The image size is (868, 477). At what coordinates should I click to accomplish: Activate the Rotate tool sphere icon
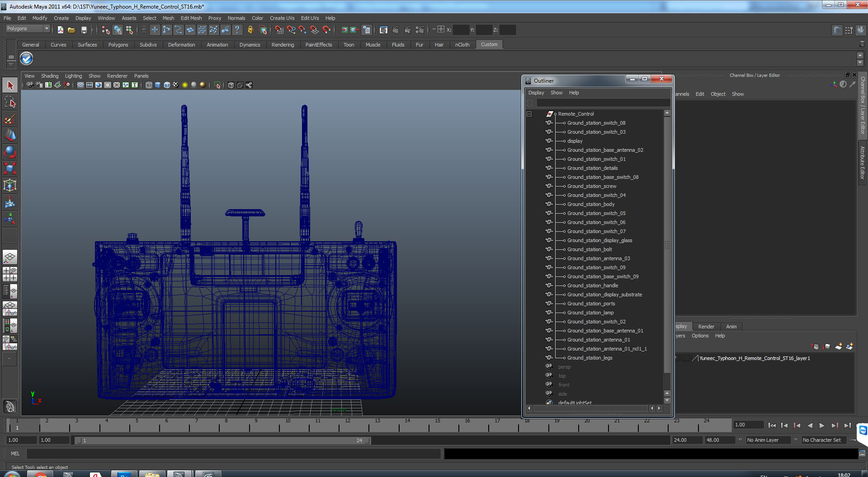10,152
